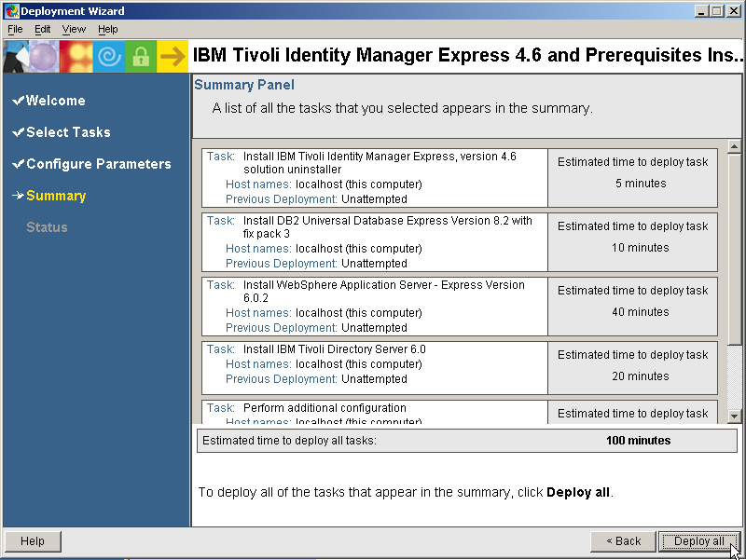Click the Tivoli Directory Server 6.0 task text
The height and width of the screenshot is (560, 746).
point(335,348)
